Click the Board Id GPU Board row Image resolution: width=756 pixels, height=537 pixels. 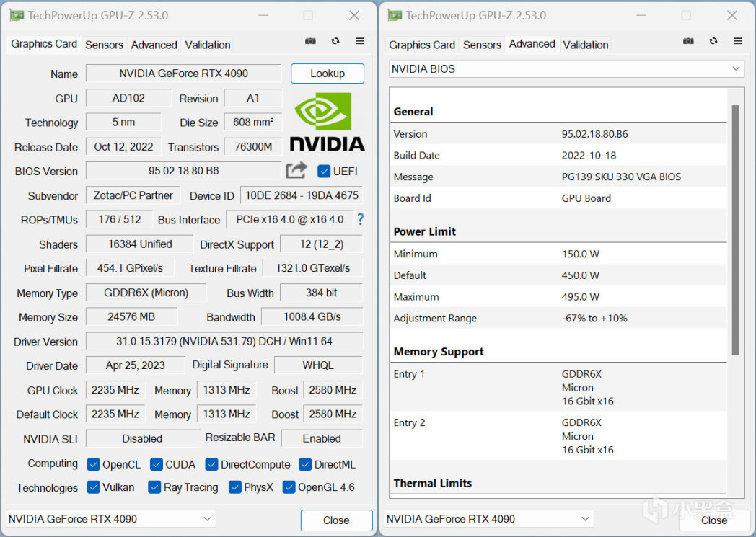(558, 198)
